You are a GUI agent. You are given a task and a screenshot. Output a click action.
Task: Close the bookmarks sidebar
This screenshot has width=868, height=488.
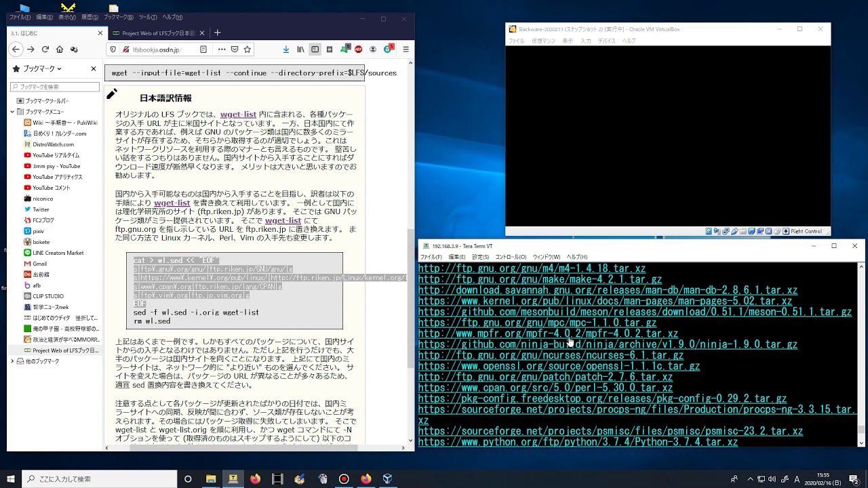[x=94, y=68]
